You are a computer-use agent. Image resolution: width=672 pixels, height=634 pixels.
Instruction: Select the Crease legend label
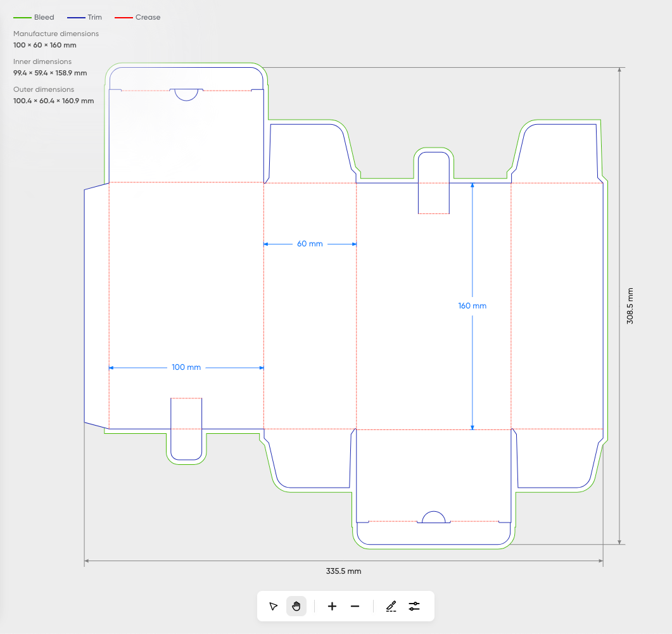coord(148,18)
